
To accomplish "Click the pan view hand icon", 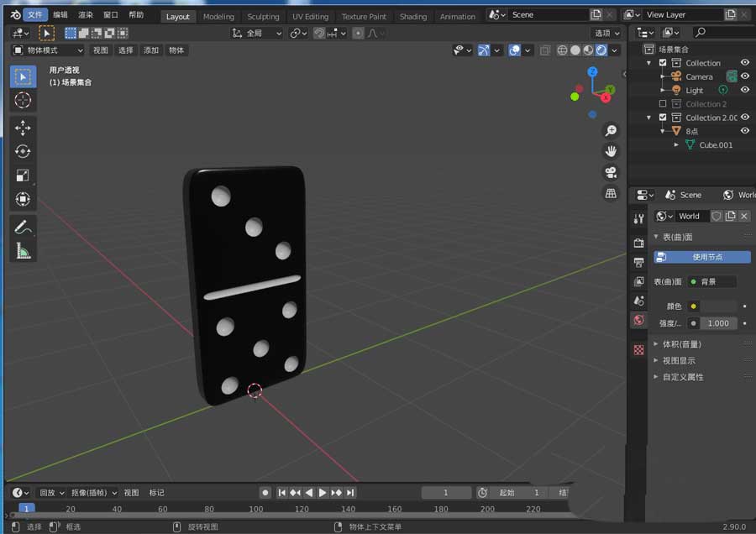I will [611, 151].
